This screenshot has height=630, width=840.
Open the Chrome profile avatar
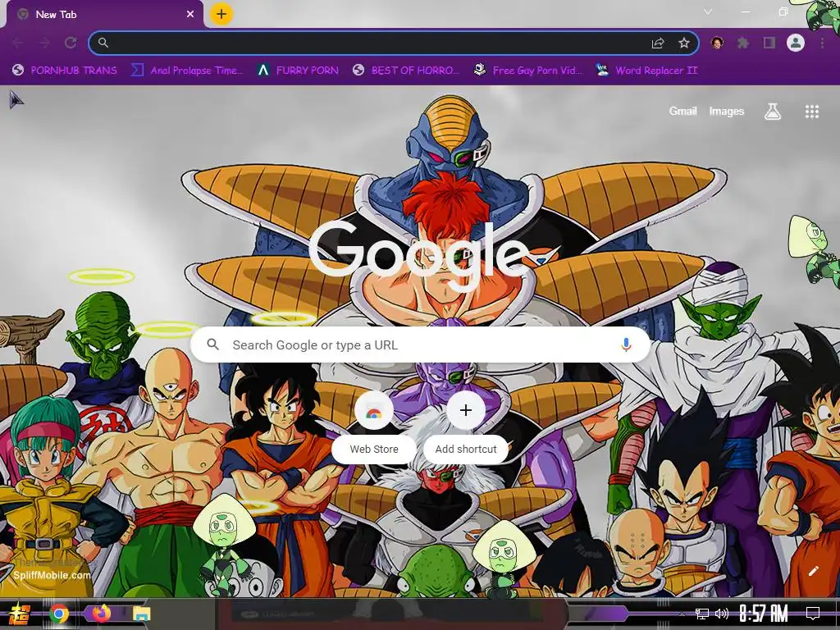tap(796, 43)
